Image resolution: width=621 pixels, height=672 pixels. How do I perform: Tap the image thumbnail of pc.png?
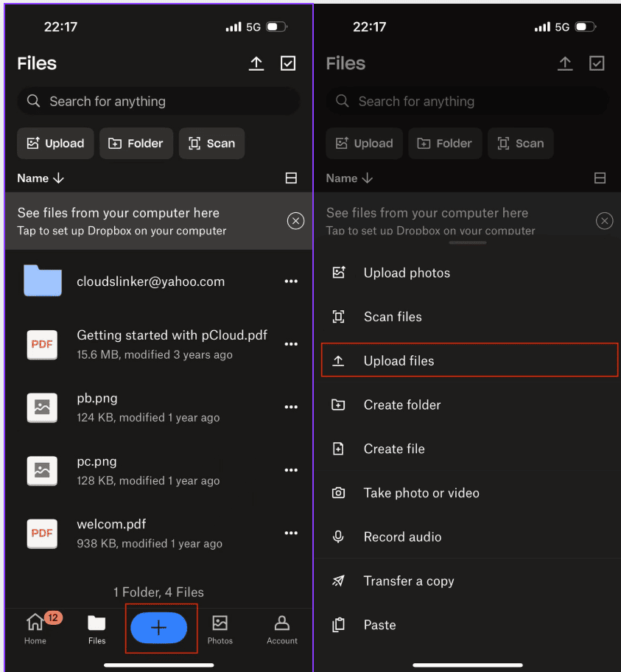[42, 471]
